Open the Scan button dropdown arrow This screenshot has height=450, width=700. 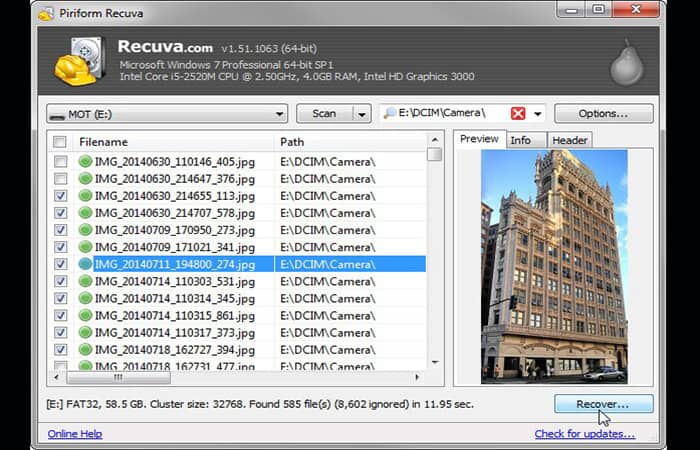click(x=362, y=114)
